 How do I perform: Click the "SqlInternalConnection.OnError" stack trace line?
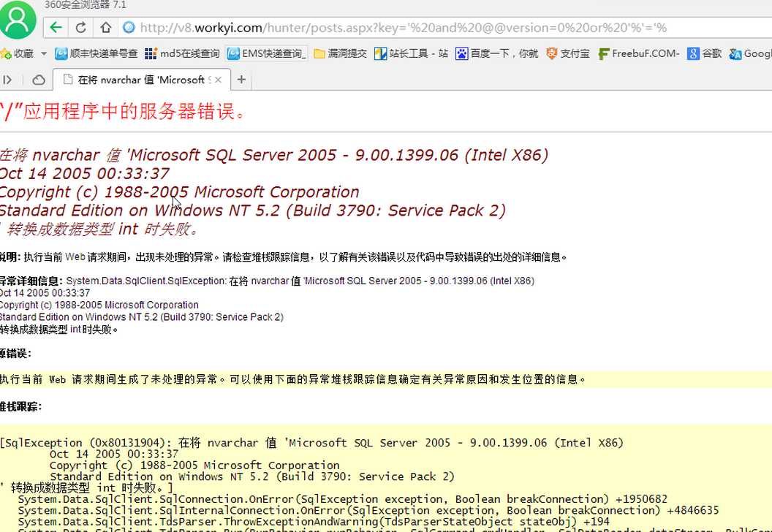coord(368,510)
